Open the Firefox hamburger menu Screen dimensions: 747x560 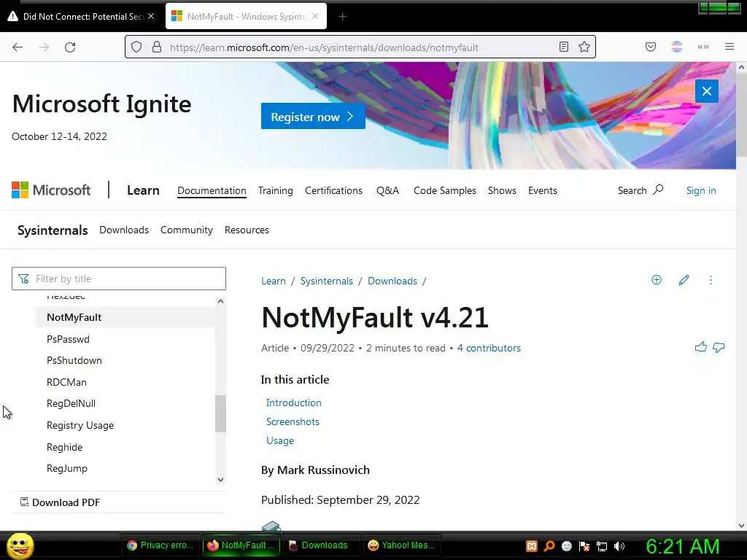point(729,47)
